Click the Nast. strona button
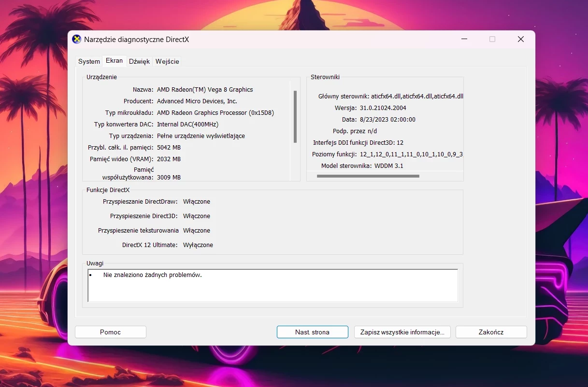 tap(313, 332)
